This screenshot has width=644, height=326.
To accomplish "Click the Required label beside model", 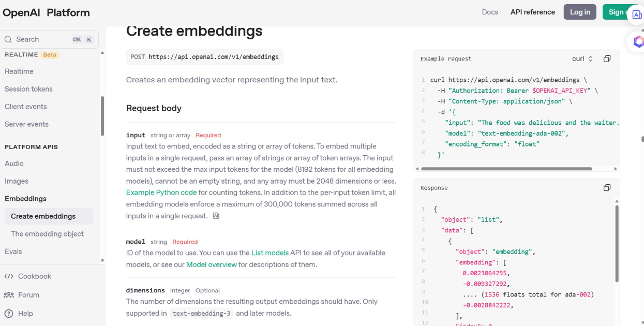I will coord(185,242).
